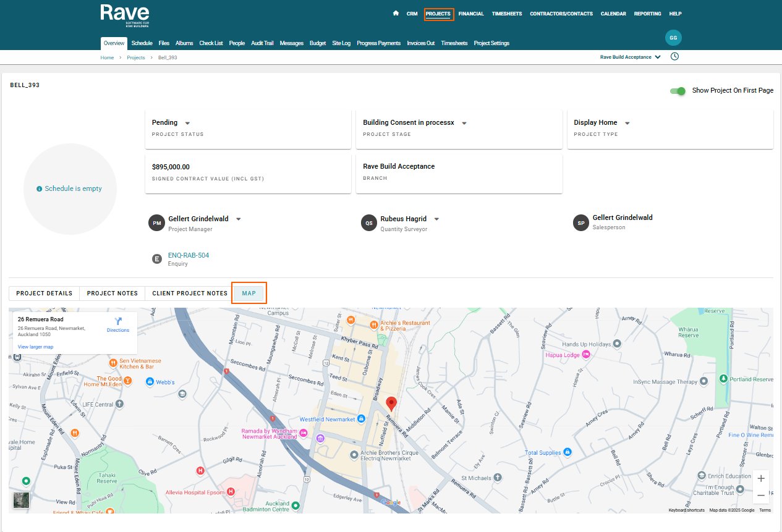Open the Financial menu
This screenshot has width=782, height=532.
tap(471, 14)
